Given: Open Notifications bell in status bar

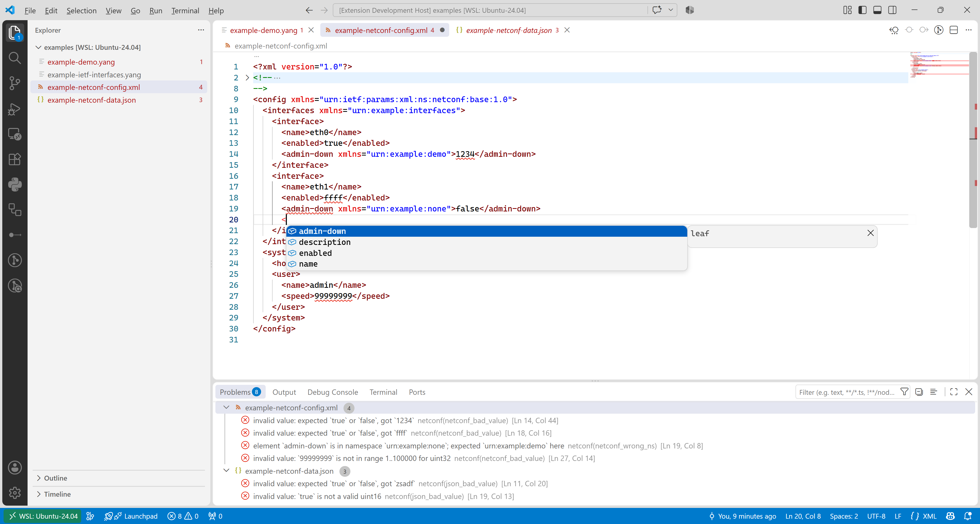Looking at the screenshot, I should click(968, 516).
